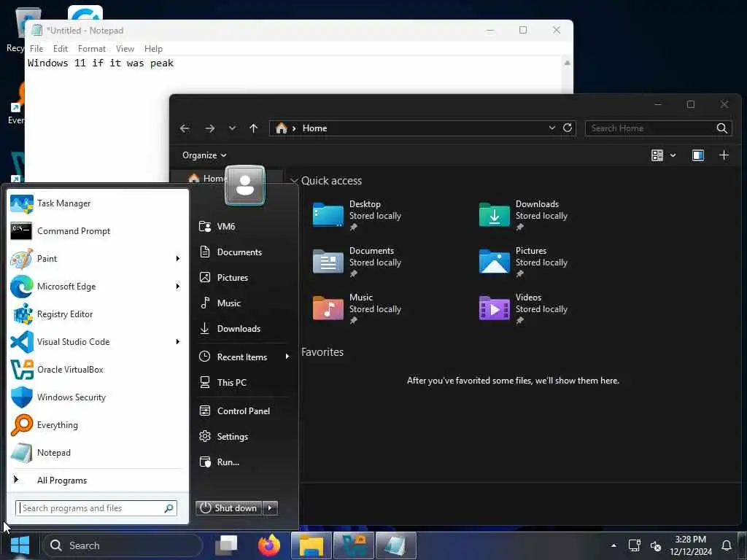Open the VM6 user folder

tap(244, 226)
